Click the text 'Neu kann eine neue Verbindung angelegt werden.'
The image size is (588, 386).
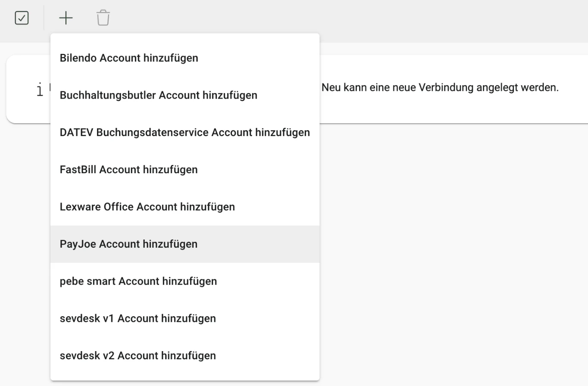tap(440, 87)
